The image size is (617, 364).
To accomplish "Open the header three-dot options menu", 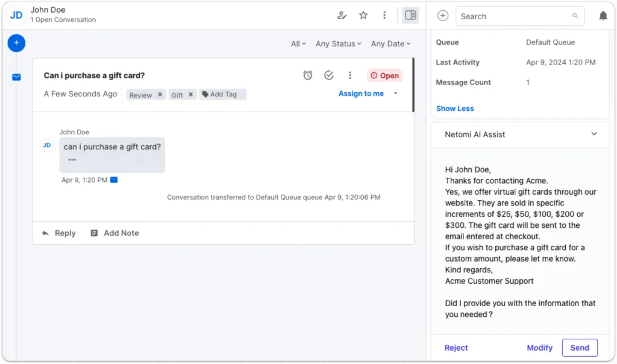I will pos(384,15).
